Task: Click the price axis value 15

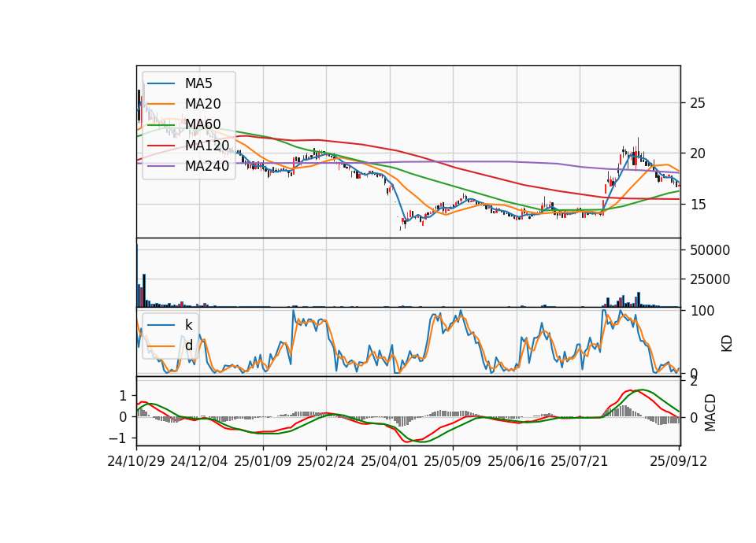Action: coord(697,205)
